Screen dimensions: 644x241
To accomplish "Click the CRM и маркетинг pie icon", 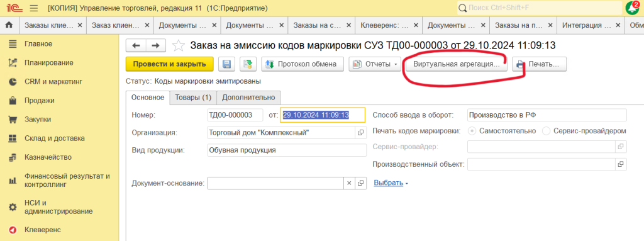I will [x=13, y=82].
